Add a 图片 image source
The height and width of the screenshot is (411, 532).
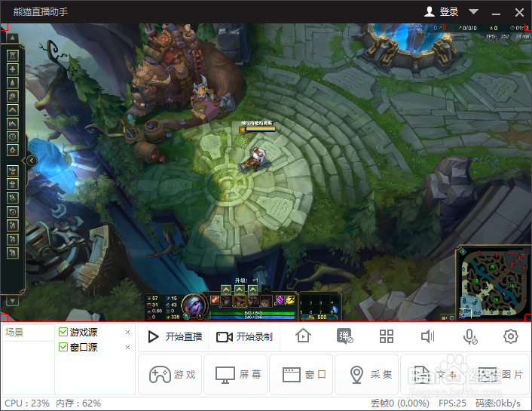click(x=498, y=374)
